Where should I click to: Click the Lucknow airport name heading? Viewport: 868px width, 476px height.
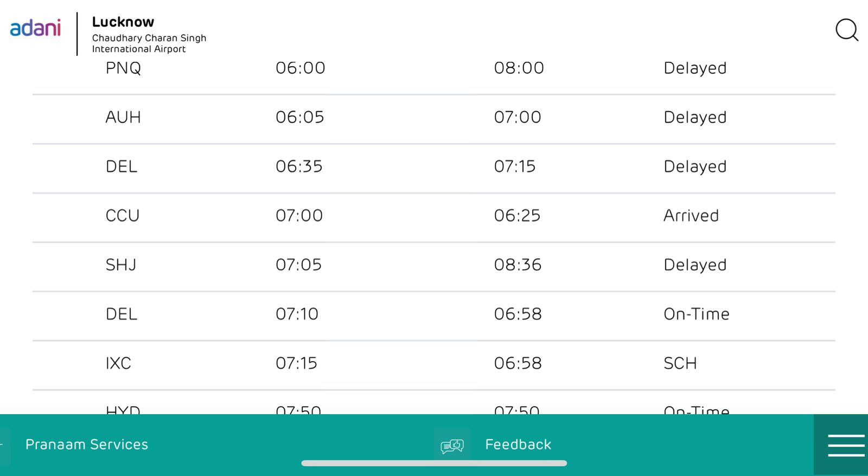[x=123, y=22]
